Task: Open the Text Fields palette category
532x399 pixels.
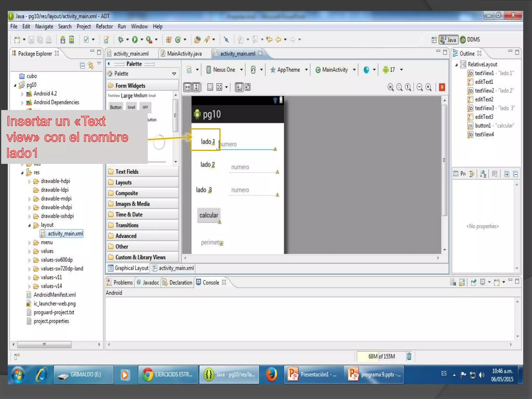Action: [127, 172]
